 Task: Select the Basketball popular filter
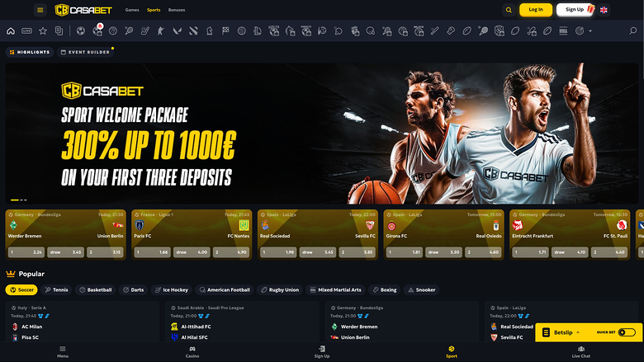coord(95,289)
